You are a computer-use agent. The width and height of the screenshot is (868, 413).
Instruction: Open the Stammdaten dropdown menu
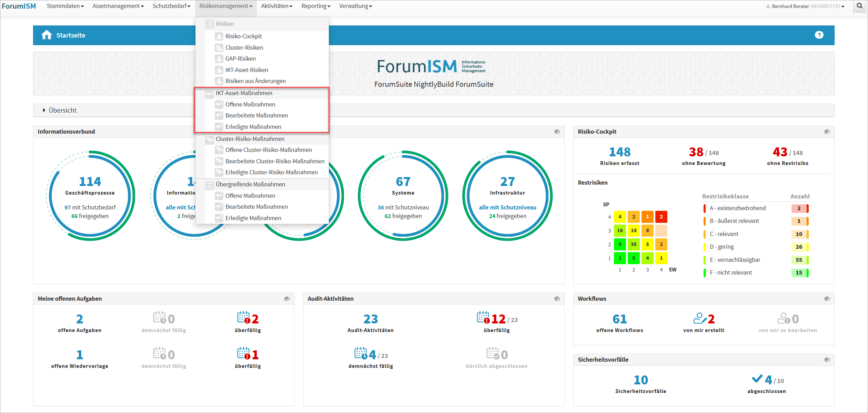click(65, 6)
